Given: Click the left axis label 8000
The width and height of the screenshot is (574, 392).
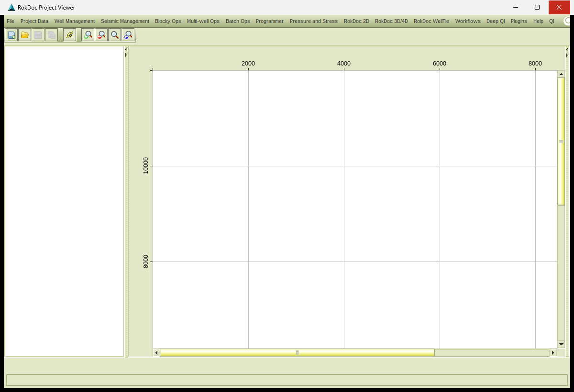Looking at the screenshot, I should pyautogui.click(x=146, y=261).
